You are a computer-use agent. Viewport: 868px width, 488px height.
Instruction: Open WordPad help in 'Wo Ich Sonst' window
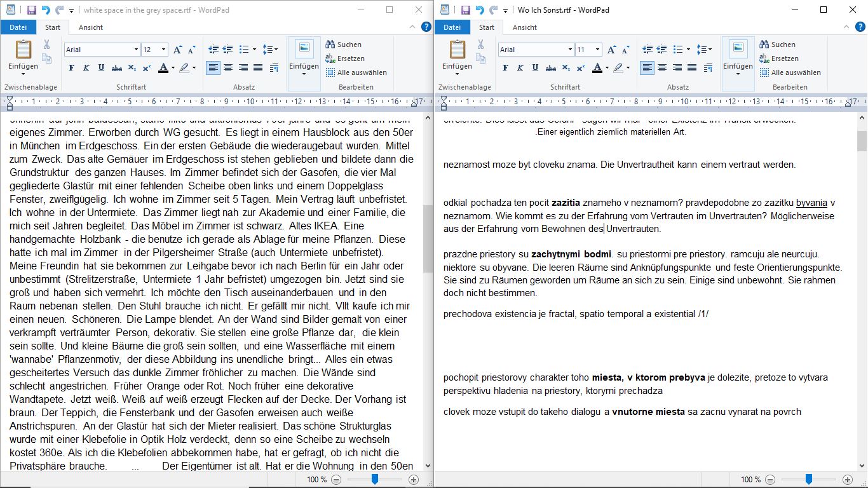coord(860,27)
